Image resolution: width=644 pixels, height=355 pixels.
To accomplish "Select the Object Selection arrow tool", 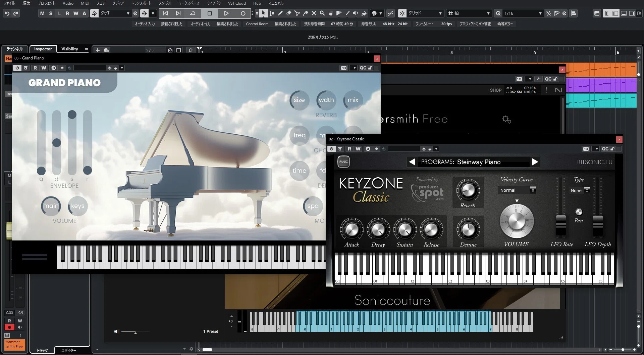I will coord(263,13).
